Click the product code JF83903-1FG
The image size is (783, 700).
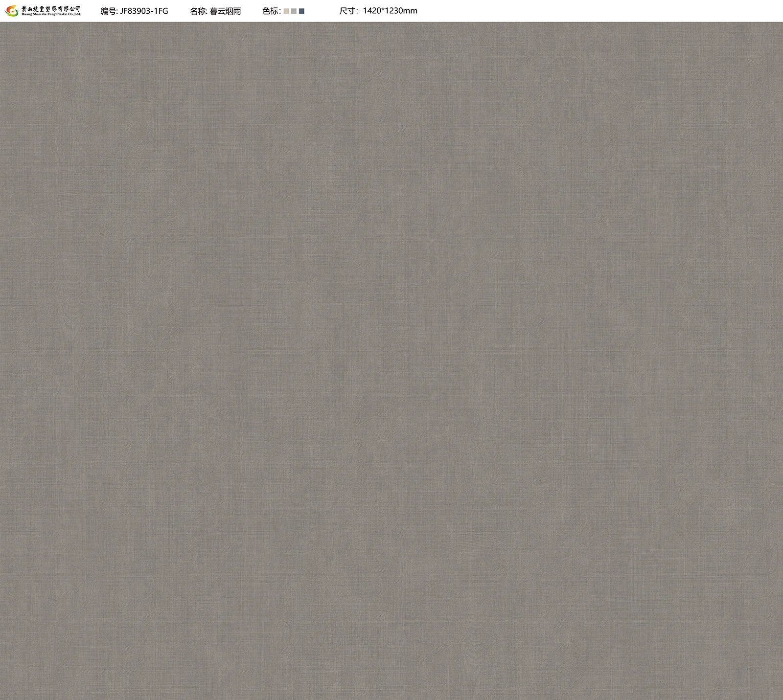coord(144,11)
